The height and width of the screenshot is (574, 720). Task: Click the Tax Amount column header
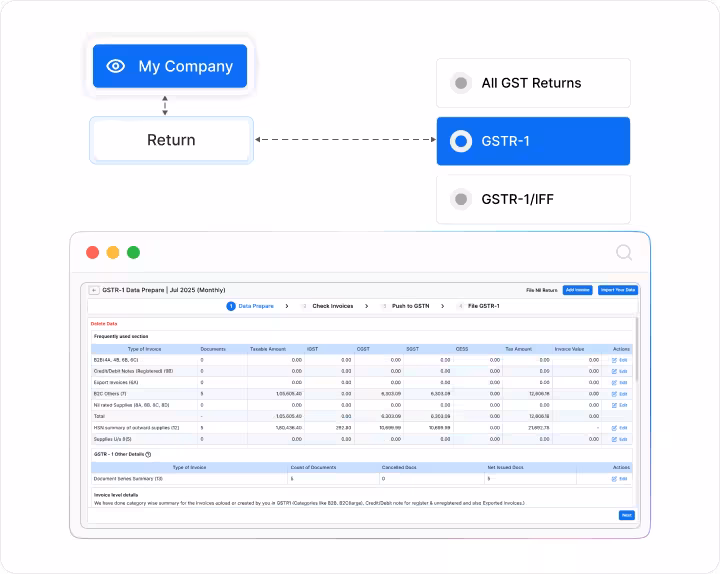pos(518,349)
